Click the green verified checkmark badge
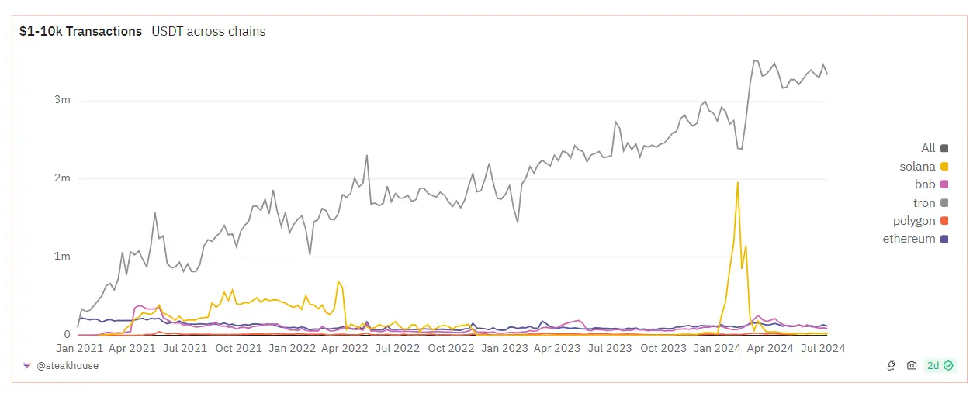Viewport: 980px width, 393px height. point(948,365)
